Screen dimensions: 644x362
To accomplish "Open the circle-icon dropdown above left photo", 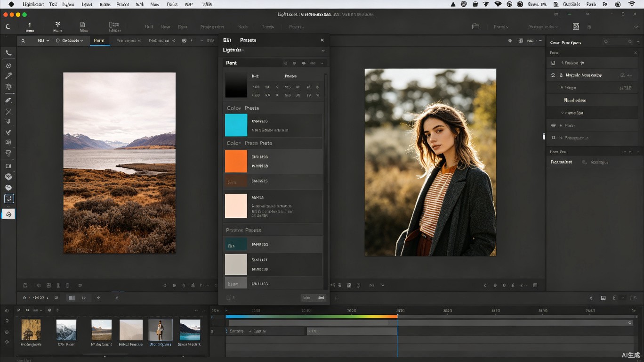I will 70,41.
